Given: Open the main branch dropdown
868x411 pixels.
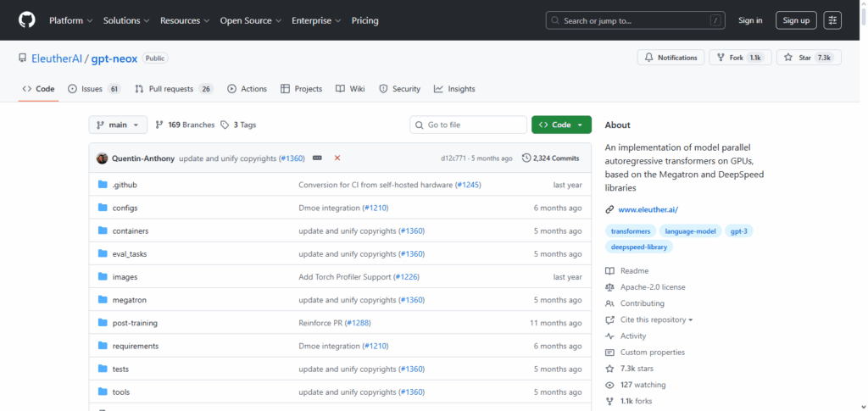Looking at the screenshot, I should pyautogui.click(x=118, y=125).
